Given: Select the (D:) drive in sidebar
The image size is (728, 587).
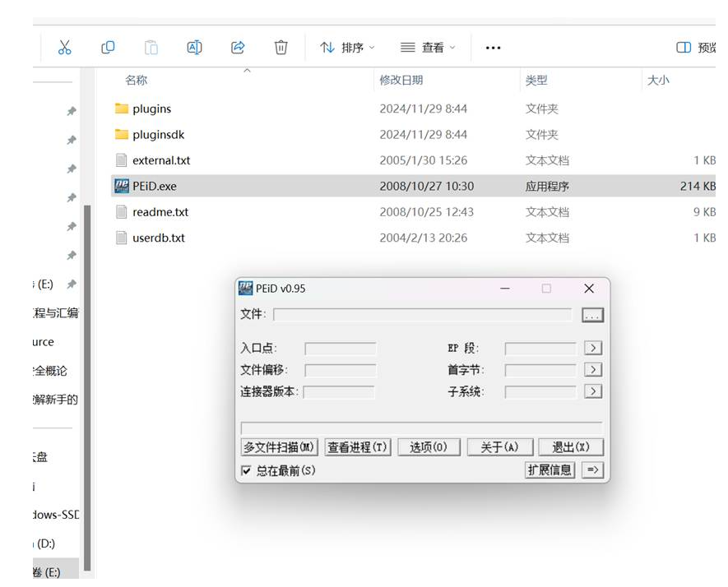Looking at the screenshot, I should coord(46,543).
